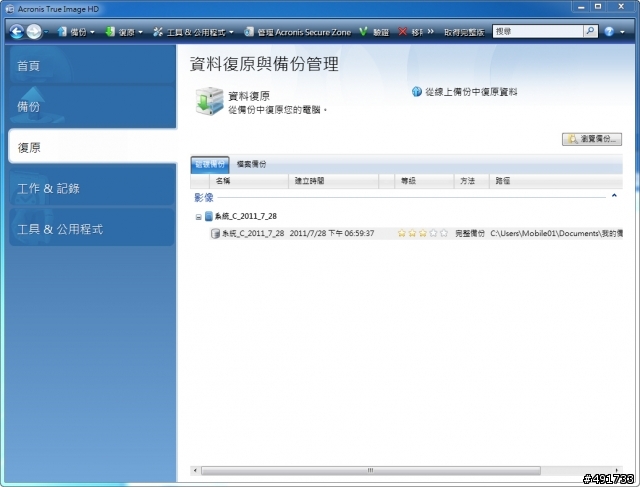The width and height of the screenshot is (640, 487).
Task: Click 管理 Acronis Secure Zone
Action: tap(298, 32)
